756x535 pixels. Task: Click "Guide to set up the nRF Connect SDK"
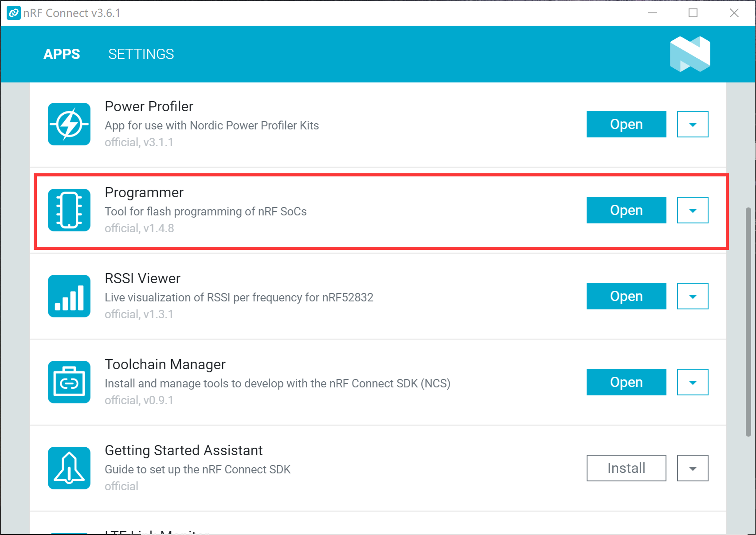point(198,469)
